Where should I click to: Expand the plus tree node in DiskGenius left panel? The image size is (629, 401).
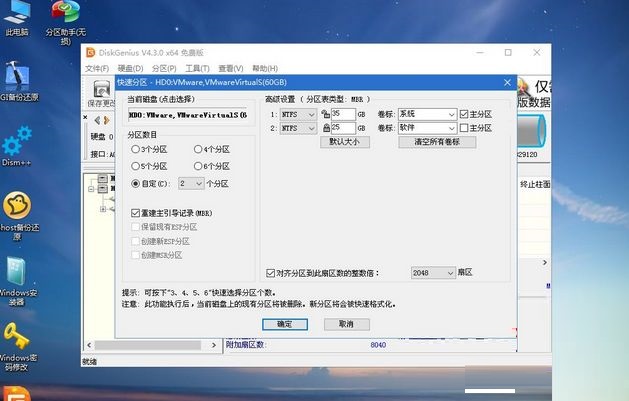[x=103, y=209]
